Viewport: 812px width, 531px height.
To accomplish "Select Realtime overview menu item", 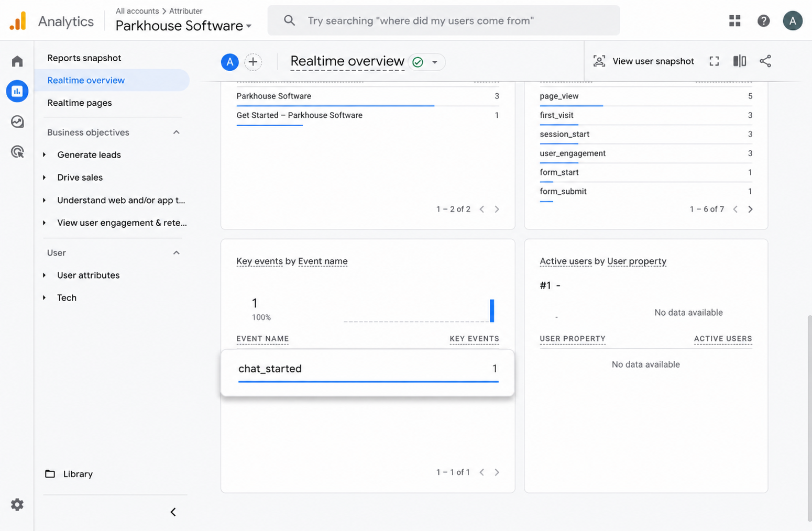I will 112,80.
